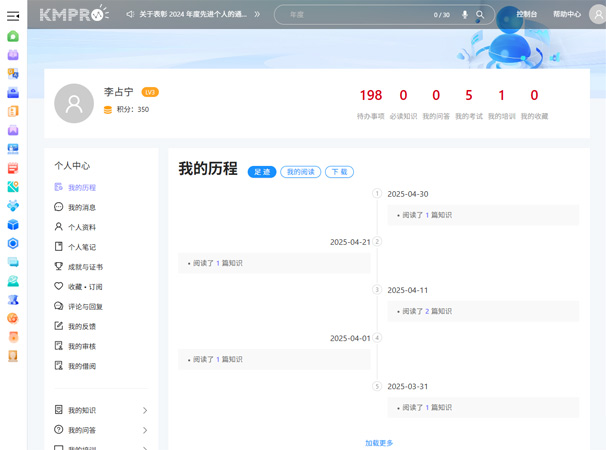Viewport: 606px width, 450px height.
Task: Open 控制台 in the top bar
Action: coord(527,15)
